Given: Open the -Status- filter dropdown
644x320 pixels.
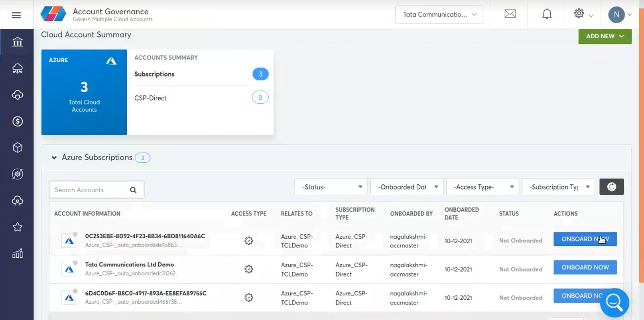Looking at the screenshot, I should (x=331, y=187).
